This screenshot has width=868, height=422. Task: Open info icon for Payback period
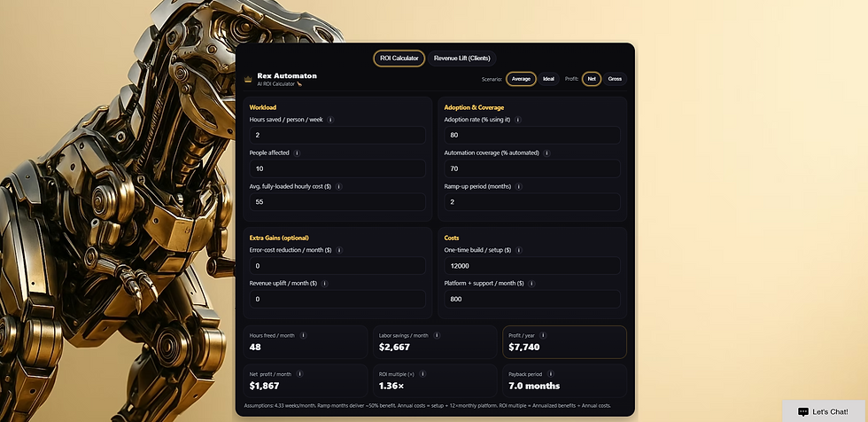(551, 374)
